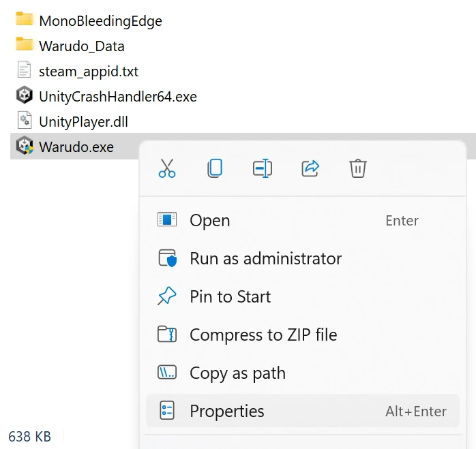Click the Warudo_Data folder icon
The width and height of the screenshot is (476, 449).
click(x=25, y=44)
